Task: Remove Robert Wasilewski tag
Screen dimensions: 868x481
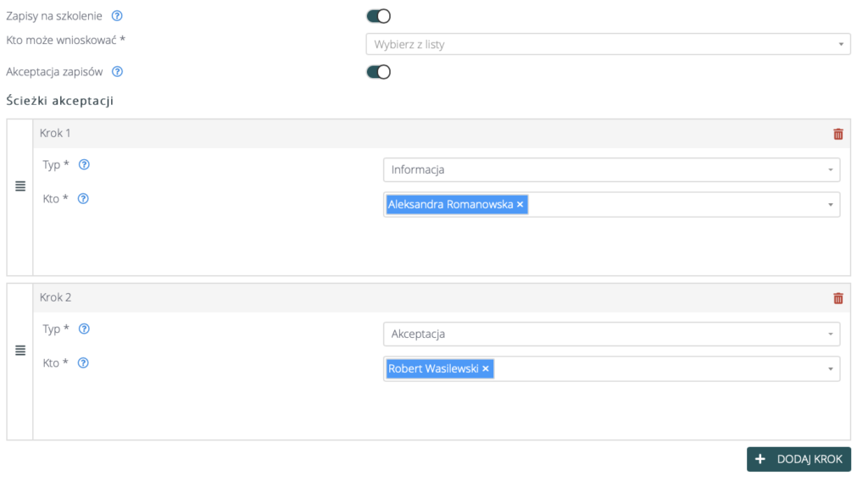Action: [486, 368]
